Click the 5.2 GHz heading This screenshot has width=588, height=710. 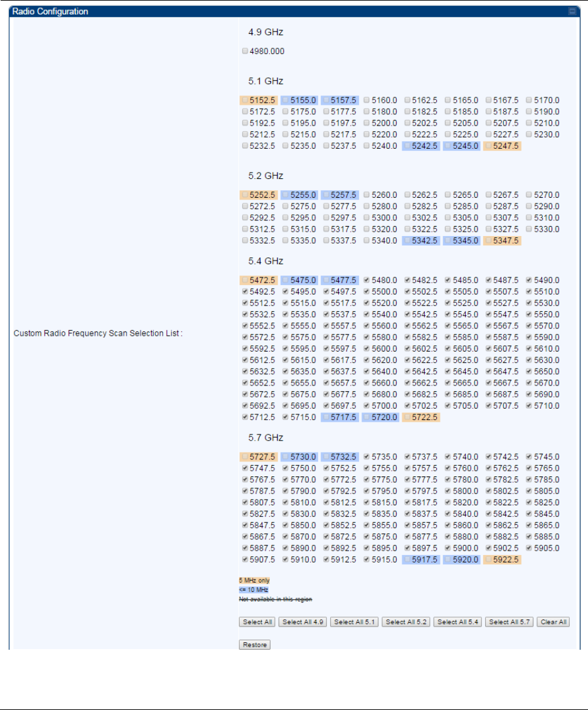[x=265, y=176]
